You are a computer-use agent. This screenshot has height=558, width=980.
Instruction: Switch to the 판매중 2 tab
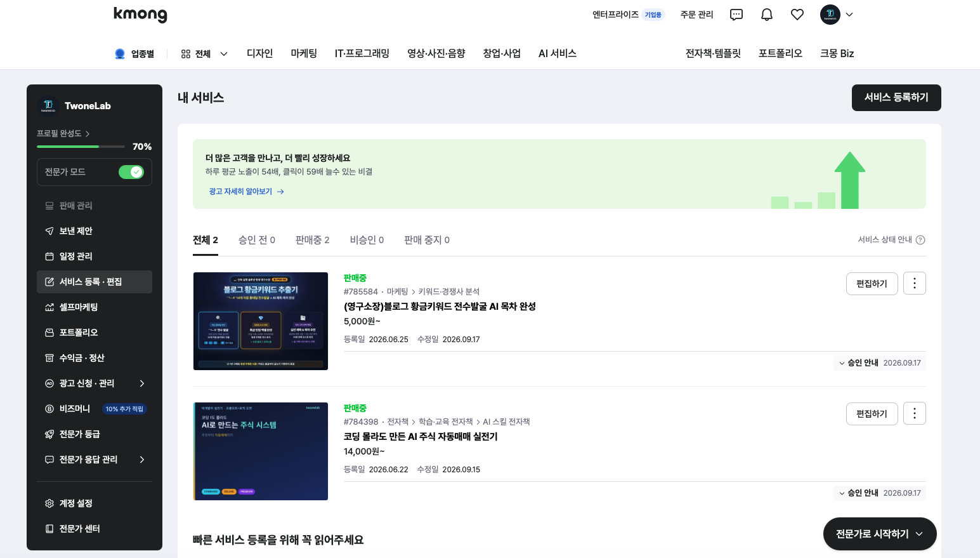[313, 240]
